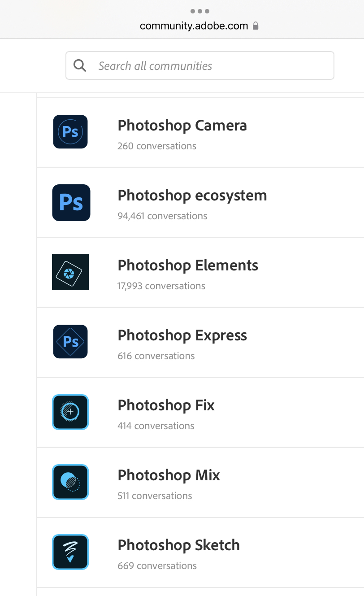Open the Photoshop Camera app icon
This screenshot has height=596, width=364.
tap(70, 131)
